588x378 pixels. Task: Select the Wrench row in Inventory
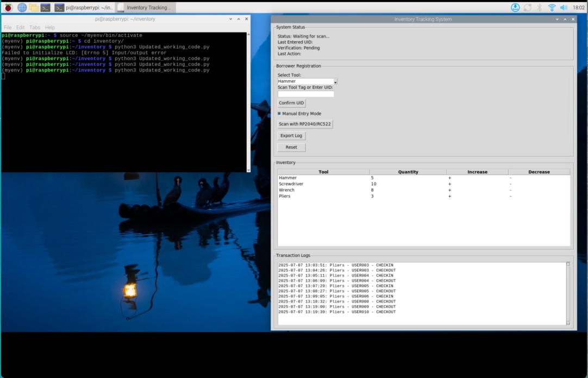pyautogui.click(x=424, y=190)
